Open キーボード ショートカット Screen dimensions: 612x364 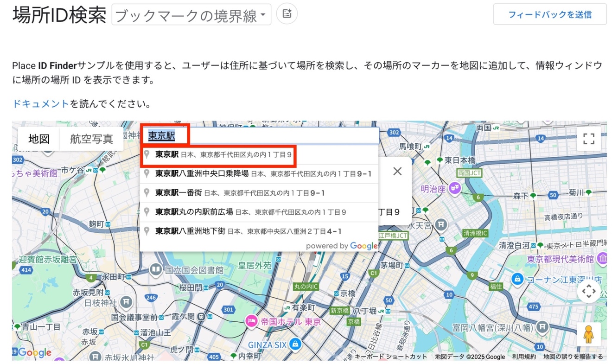[391, 357]
